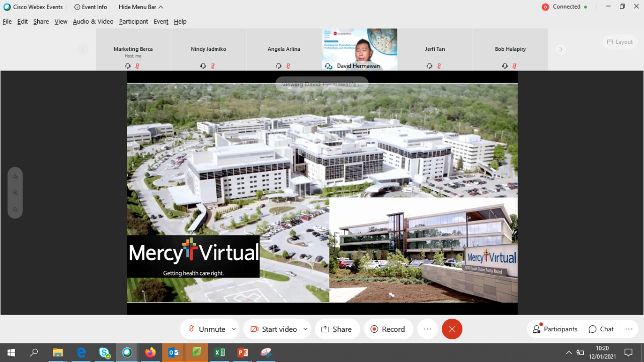Leave the event with red X button
This screenshot has height=362, width=644.
click(452, 329)
